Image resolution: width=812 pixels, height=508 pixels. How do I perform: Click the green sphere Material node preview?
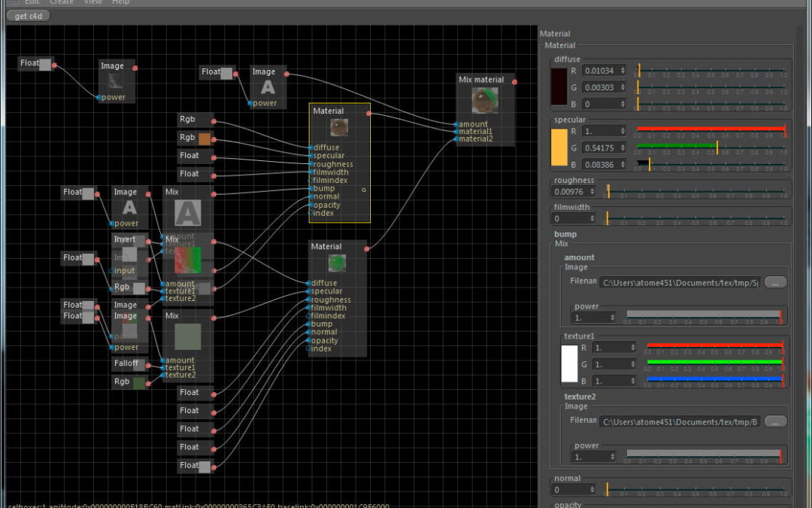[337, 263]
